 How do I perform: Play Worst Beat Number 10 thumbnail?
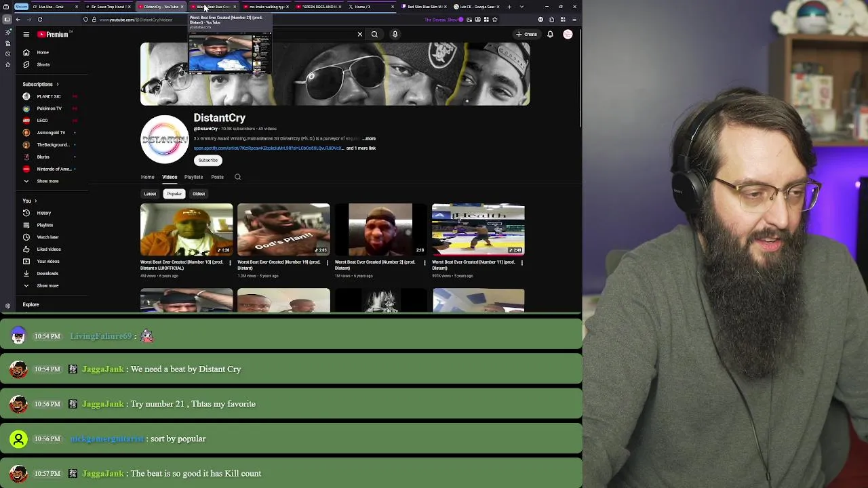pyautogui.click(x=186, y=229)
